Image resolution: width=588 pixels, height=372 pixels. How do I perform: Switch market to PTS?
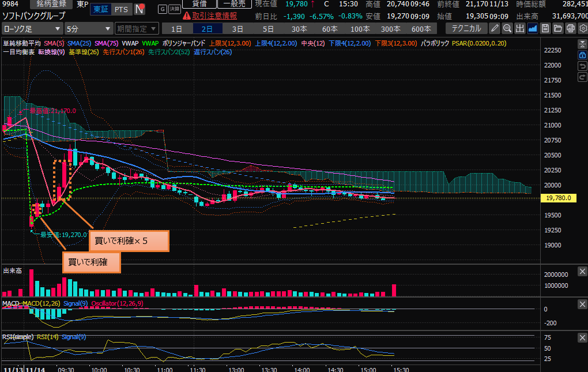pos(121,9)
